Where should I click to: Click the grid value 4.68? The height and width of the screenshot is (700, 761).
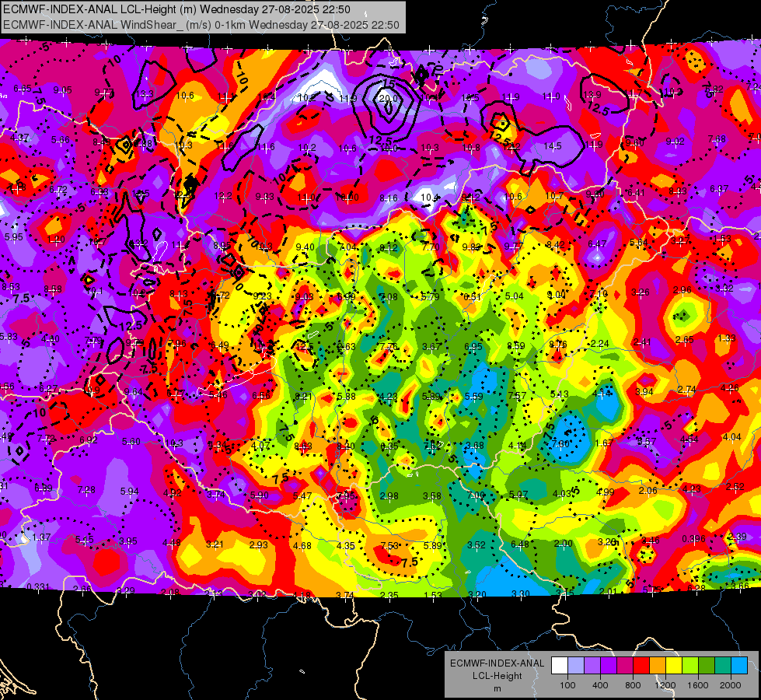(302, 546)
